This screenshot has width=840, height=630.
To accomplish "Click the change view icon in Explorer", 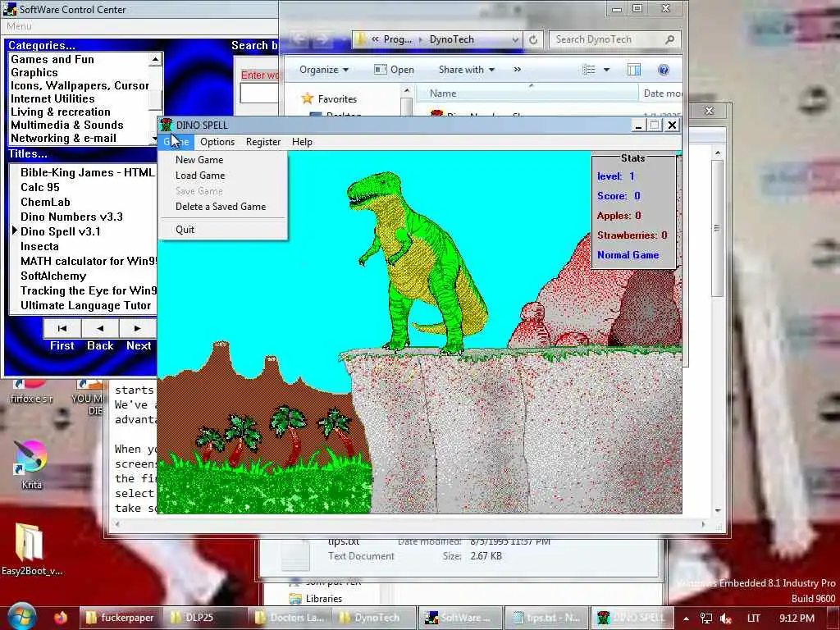I will [589, 70].
